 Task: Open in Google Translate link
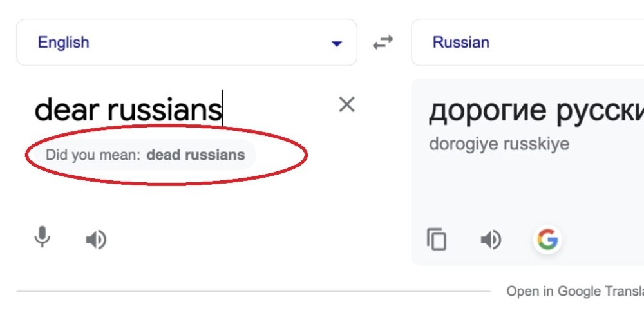point(575,291)
